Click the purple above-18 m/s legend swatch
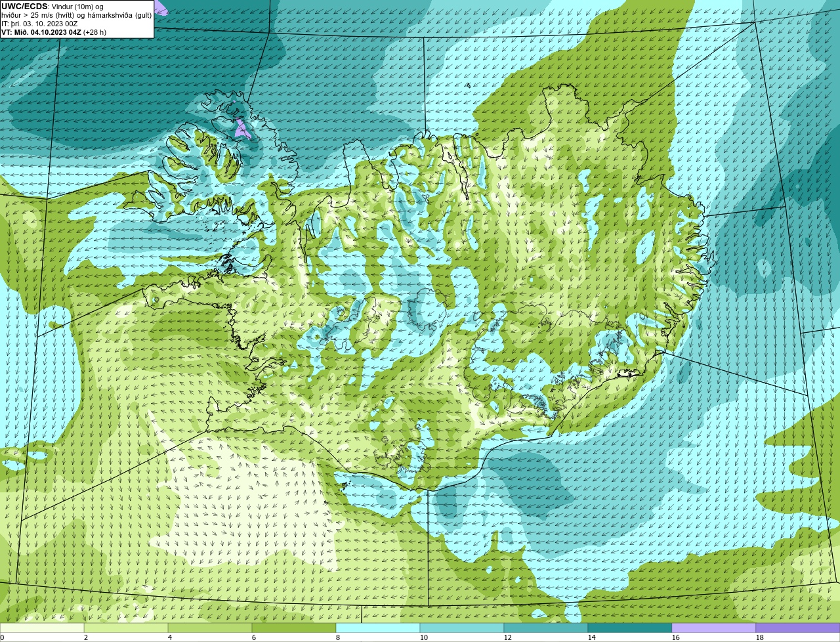 point(798,628)
